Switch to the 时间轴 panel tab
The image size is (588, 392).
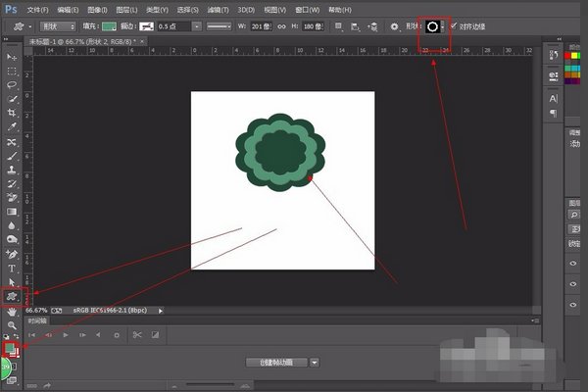click(37, 320)
